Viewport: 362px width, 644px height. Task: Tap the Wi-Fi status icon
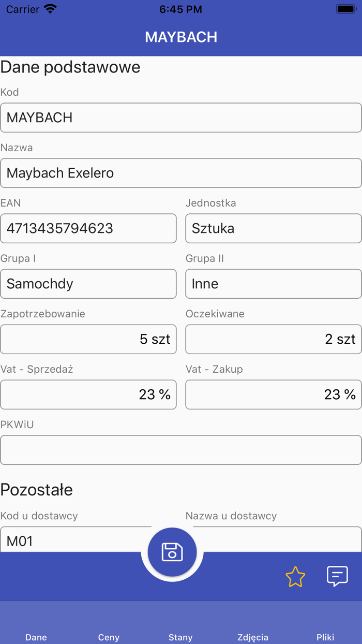point(50,9)
